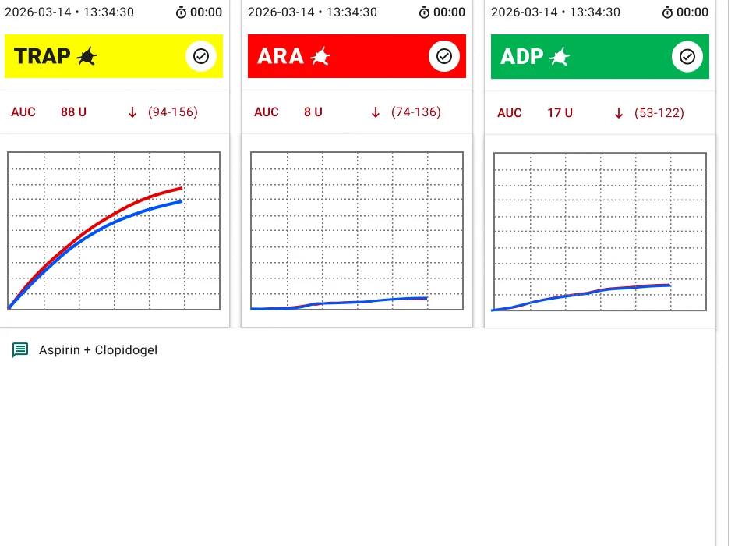The width and height of the screenshot is (756, 546).
Task: Click the ARA AUC value 8 U
Action: coord(313,112)
